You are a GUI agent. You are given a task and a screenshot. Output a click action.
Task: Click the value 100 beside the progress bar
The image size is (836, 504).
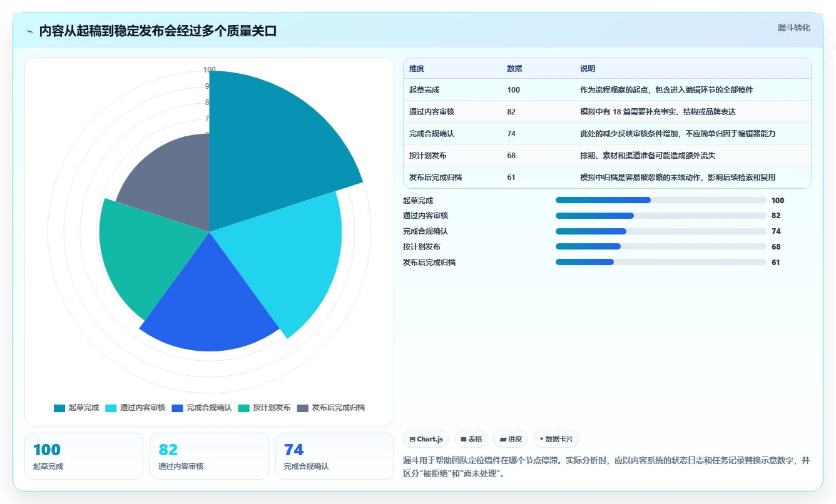click(x=778, y=201)
